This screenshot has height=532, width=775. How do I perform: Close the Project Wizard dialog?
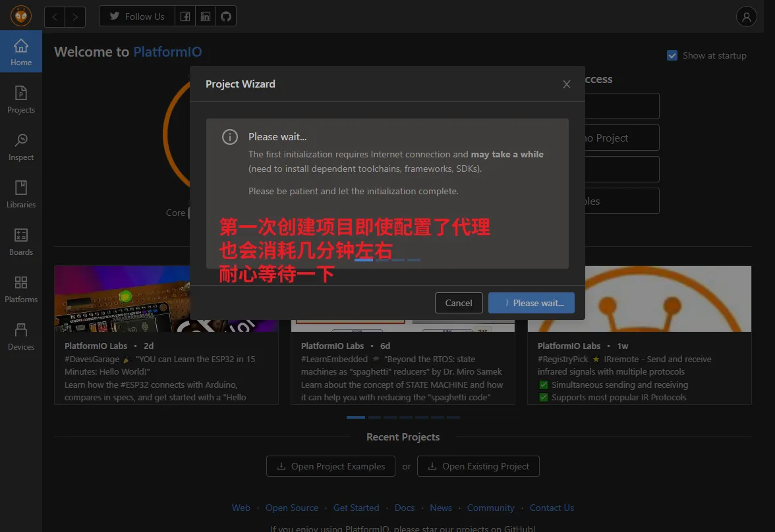[567, 84]
